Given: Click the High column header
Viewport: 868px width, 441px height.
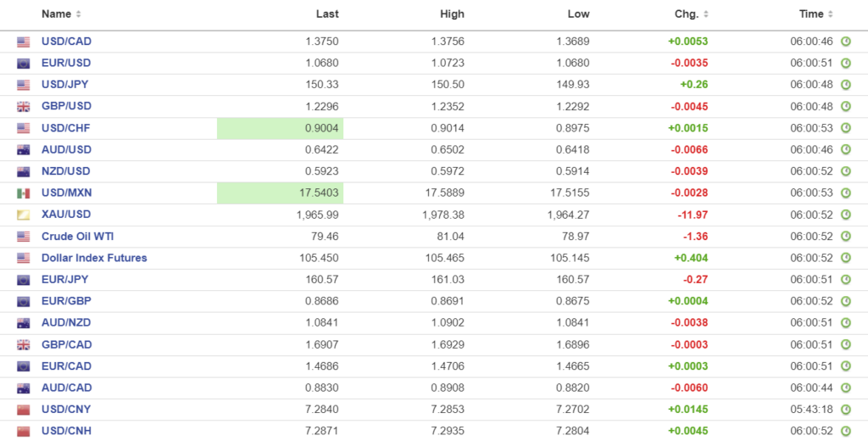Looking at the screenshot, I should coord(452,14).
